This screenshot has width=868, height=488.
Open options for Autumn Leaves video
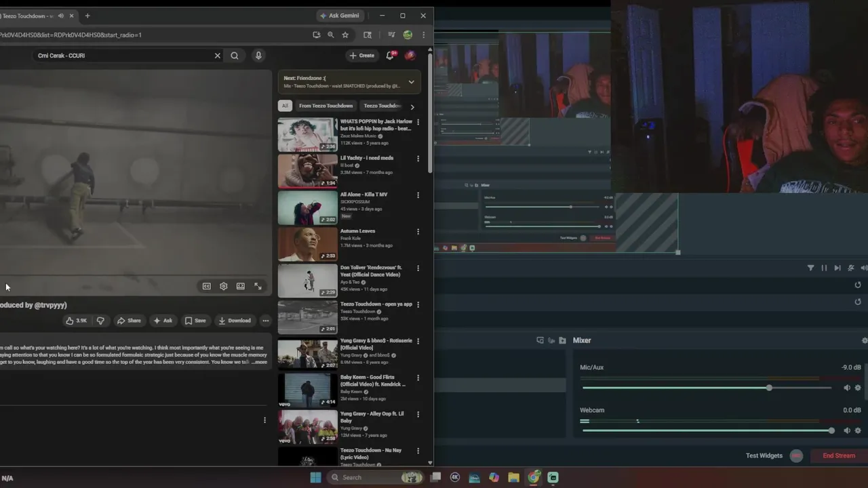pos(418,232)
